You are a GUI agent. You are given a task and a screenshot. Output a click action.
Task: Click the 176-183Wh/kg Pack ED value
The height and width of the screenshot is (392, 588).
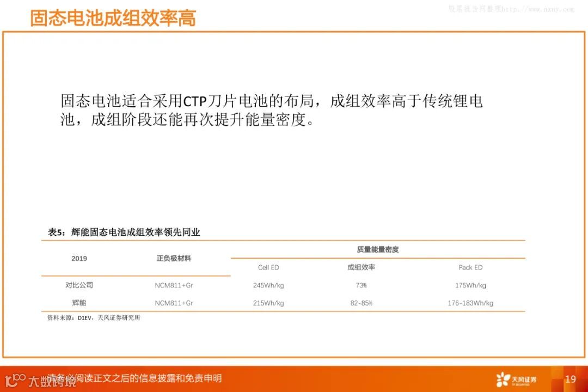tap(470, 303)
